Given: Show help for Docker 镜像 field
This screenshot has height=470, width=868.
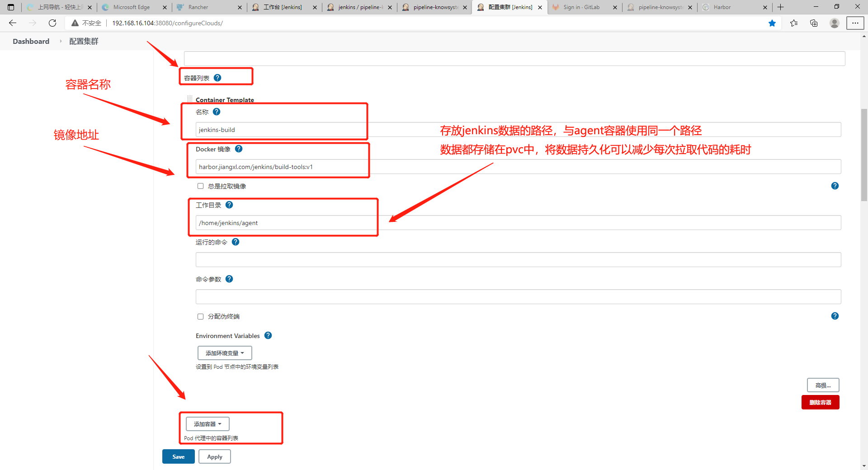Looking at the screenshot, I should tap(239, 149).
